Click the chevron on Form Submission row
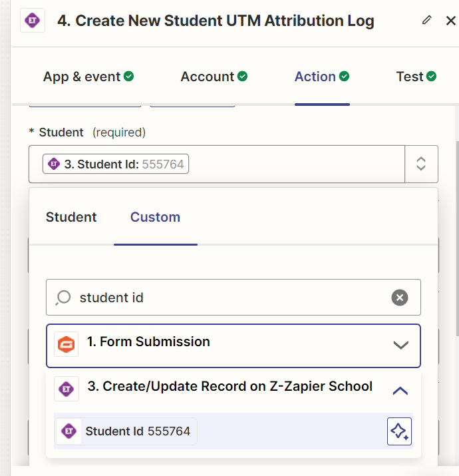Screen dimensions: 459x476 400,345
